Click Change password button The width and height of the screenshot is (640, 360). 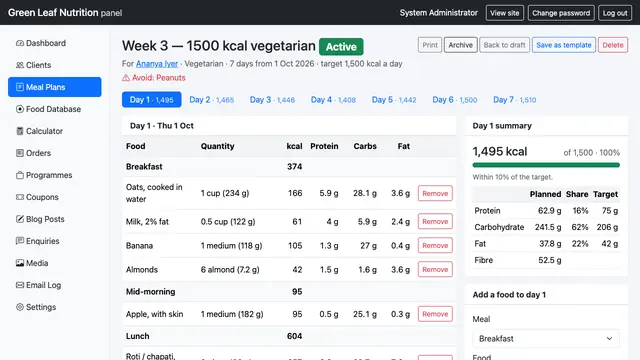(561, 13)
